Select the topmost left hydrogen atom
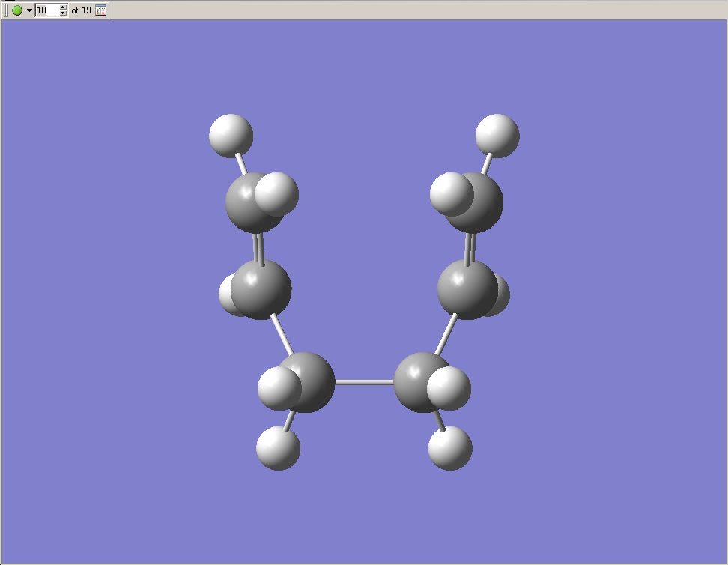 [x=231, y=136]
